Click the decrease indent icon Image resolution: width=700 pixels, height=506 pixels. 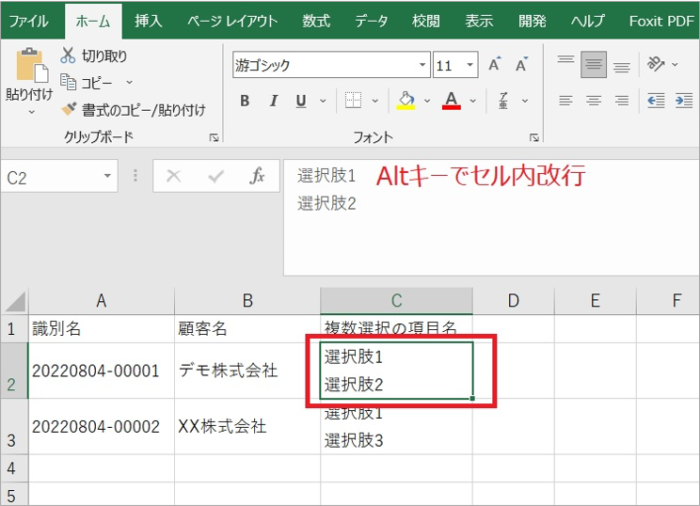[656, 100]
